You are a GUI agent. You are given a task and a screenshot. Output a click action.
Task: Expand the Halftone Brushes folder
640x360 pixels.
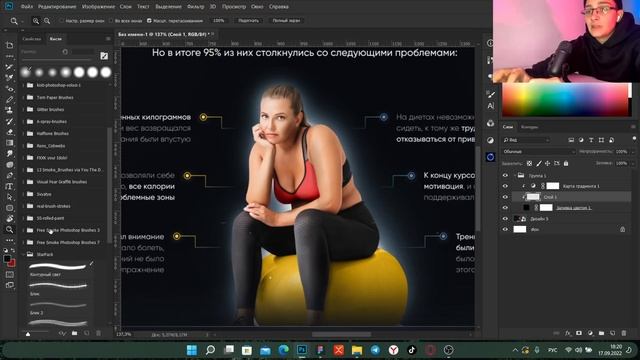(x=24, y=133)
